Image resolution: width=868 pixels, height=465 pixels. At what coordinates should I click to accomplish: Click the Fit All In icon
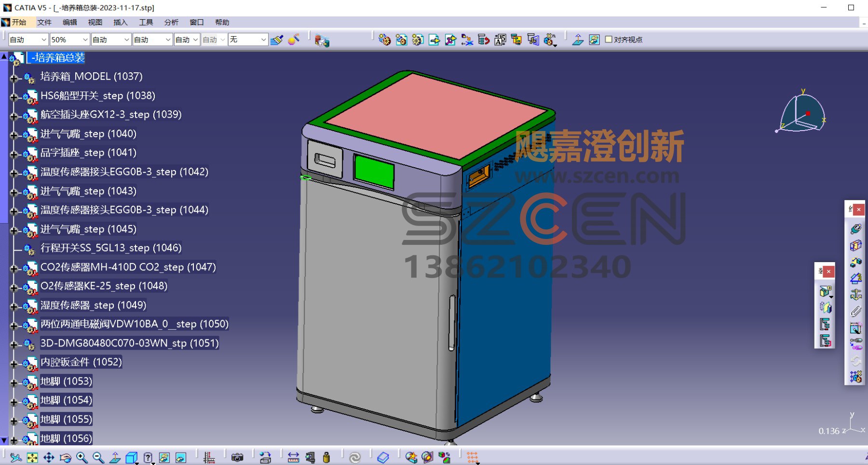[32, 457]
